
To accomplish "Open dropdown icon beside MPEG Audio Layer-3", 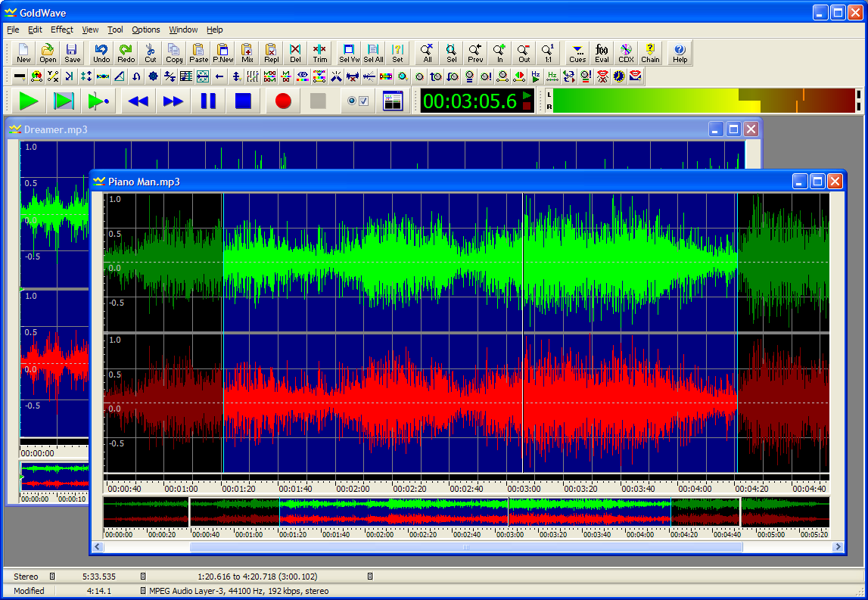I will tap(143, 591).
